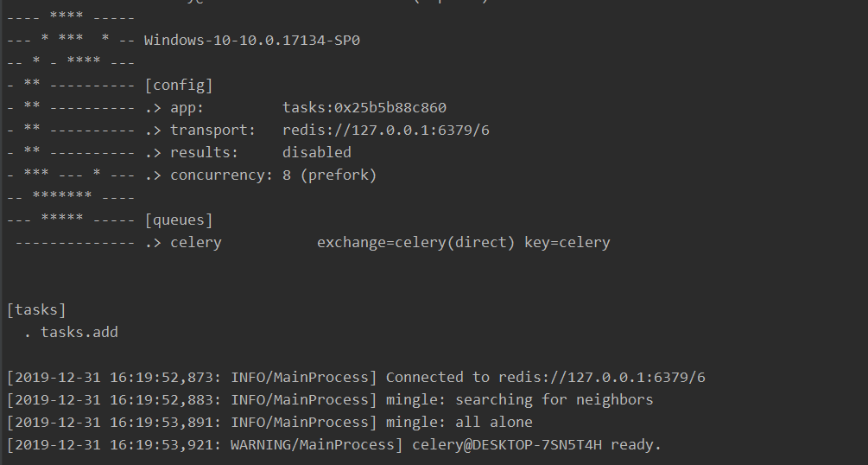Click the results disabled value
Image resolution: width=868 pixels, height=465 pixels.
[x=317, y=152]
